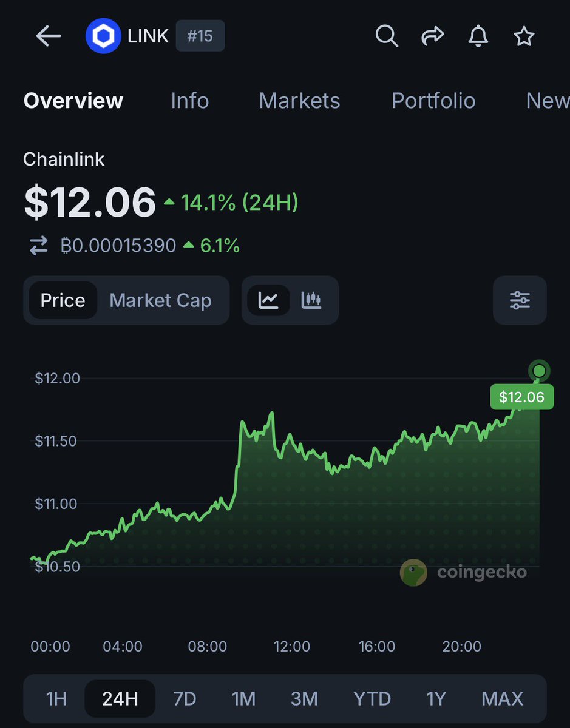The height and width of the screenshot is (728, 570).
Task: Swap currency with the exchange arrows icon
Action: click(x=38, y=246)
